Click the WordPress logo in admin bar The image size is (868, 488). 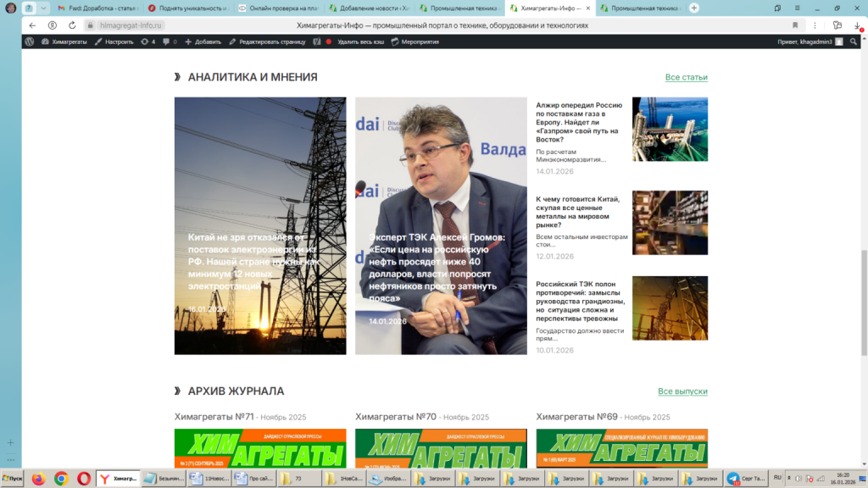[30, 42]
